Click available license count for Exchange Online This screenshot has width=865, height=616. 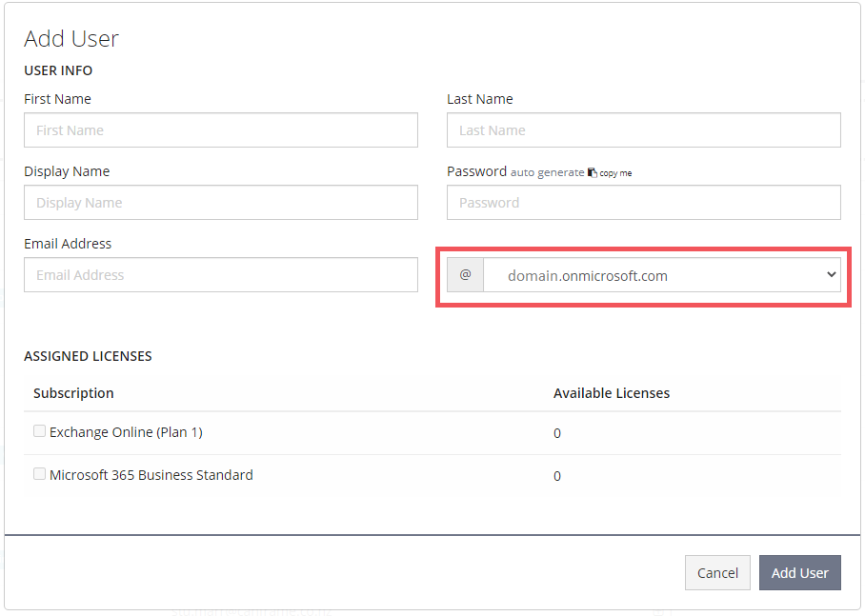(557, 433)
